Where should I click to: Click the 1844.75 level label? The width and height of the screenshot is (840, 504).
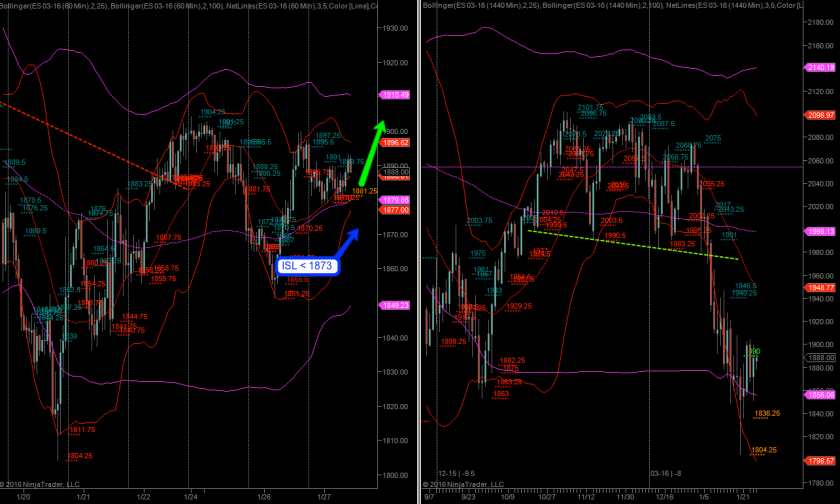tap(134, 317)
